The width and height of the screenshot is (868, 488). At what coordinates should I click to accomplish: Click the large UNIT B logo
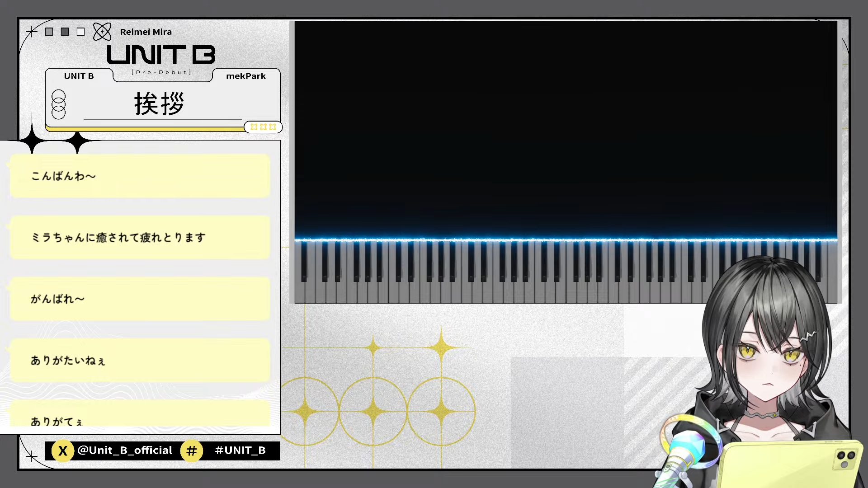coord(161,55)
